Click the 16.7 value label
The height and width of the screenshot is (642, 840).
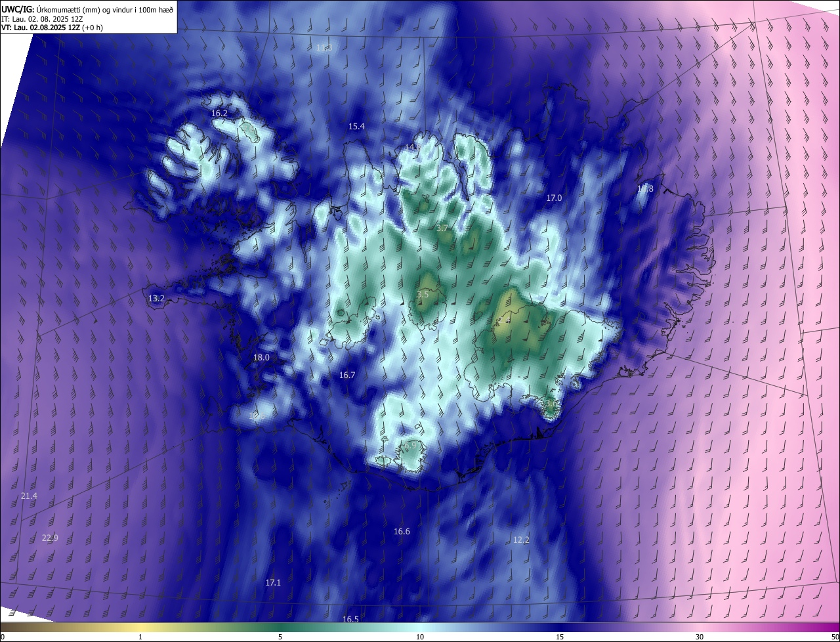coord(347,375)
